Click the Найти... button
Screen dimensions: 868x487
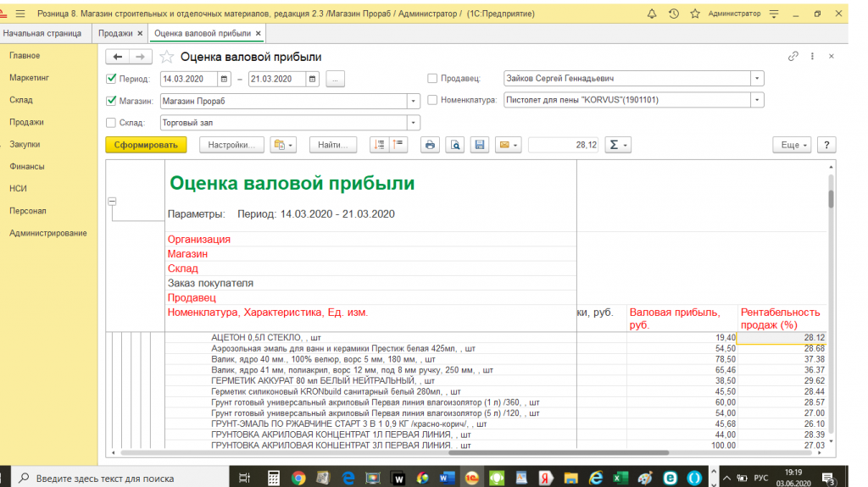tap(332, 145)
